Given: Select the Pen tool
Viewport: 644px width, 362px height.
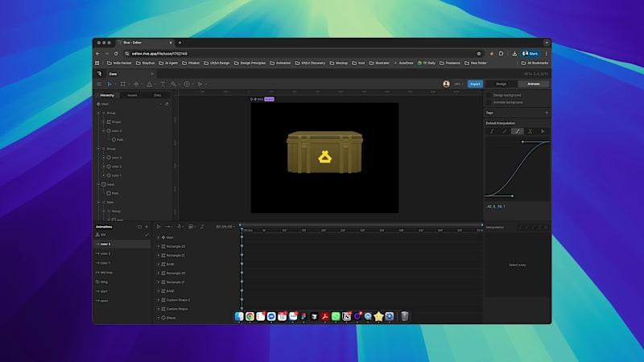Looking at the screenshot, I should [x=136, y=84].
